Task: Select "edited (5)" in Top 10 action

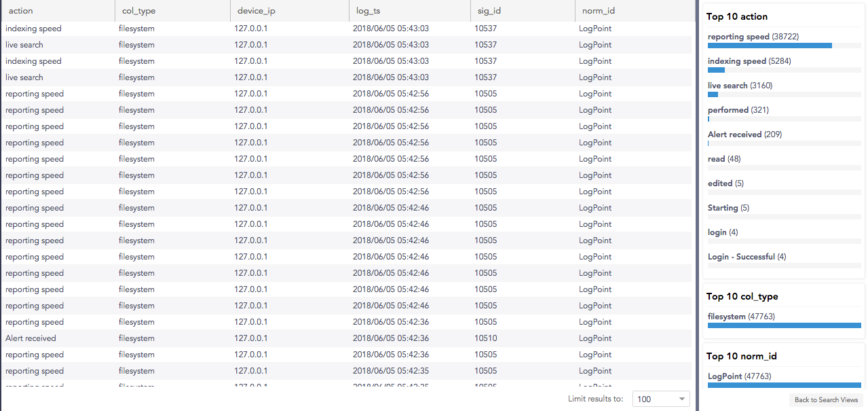Action: 720,183
